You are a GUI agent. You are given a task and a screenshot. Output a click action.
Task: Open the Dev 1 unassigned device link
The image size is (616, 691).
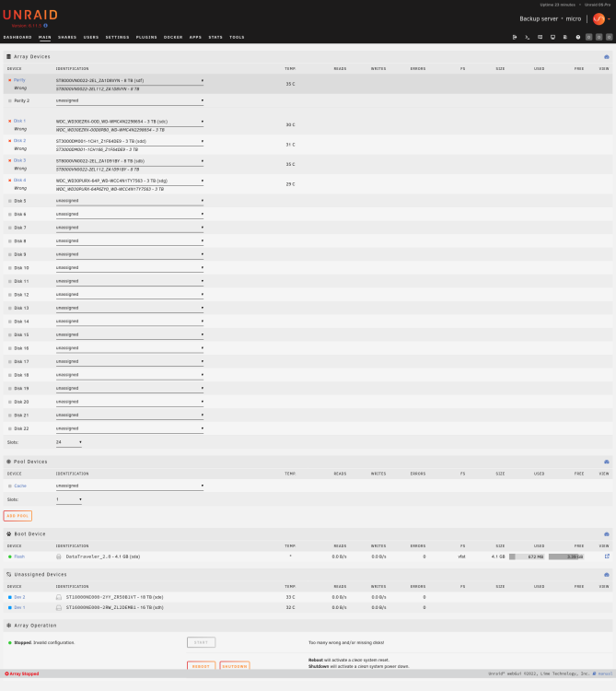[x=19, y=607]
